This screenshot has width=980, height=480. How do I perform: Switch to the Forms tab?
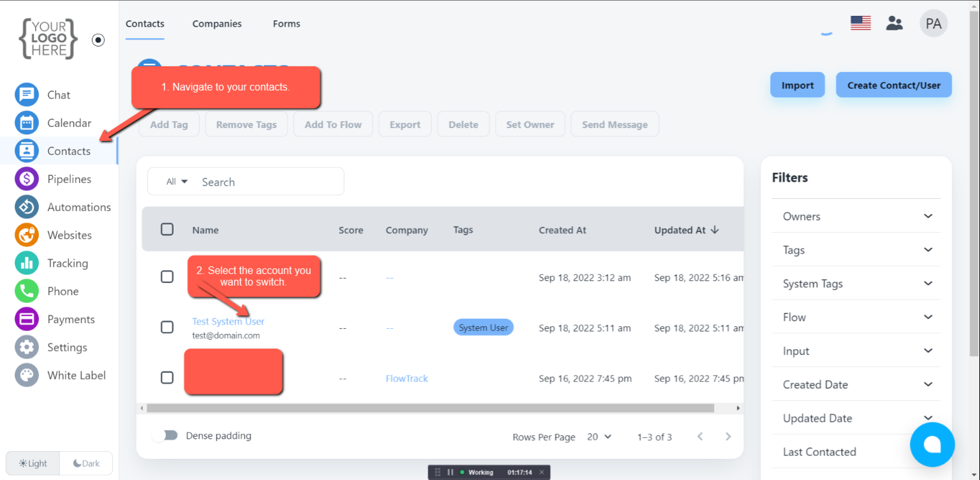coord(286,24)
